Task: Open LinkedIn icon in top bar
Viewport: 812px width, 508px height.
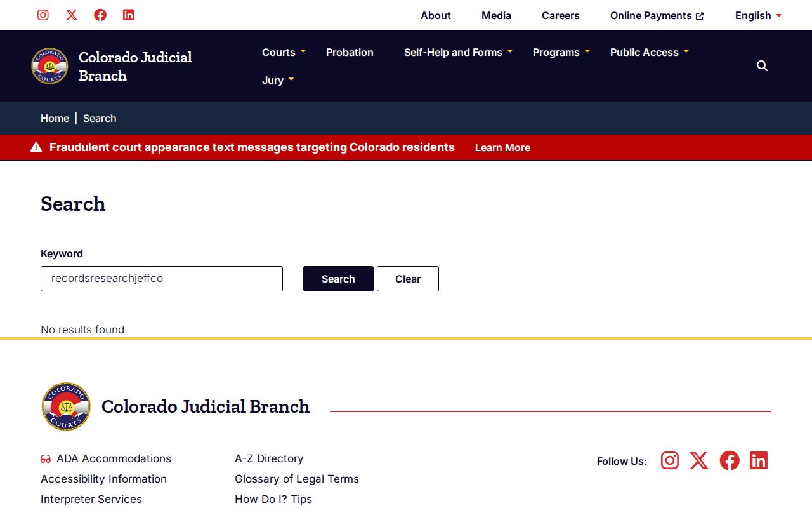Action: pos(129,15)
